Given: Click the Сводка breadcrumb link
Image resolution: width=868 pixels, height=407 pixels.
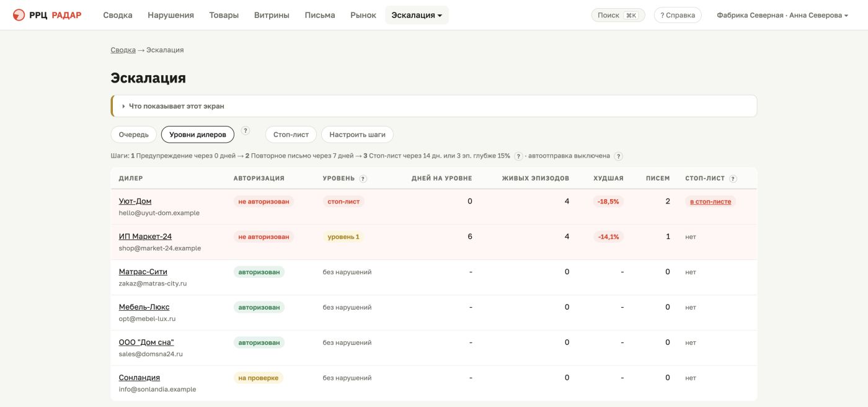Looking at the screenshot, I should click(x=123, y=50).
